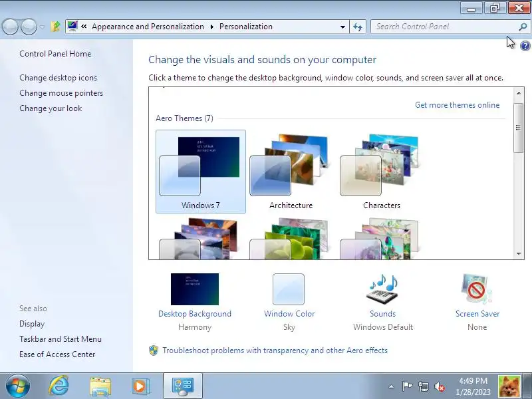Click the Screen Saver text link

477,314
